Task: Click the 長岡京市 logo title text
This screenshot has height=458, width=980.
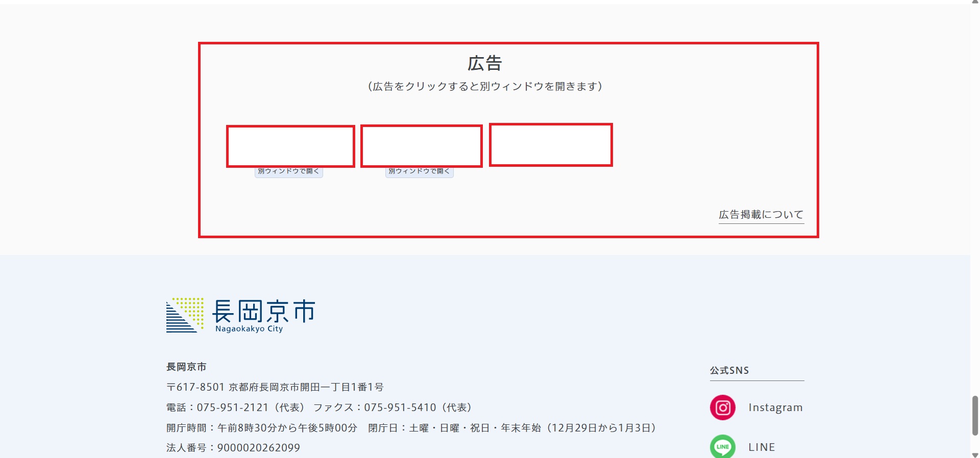Action: coord(263,312)
